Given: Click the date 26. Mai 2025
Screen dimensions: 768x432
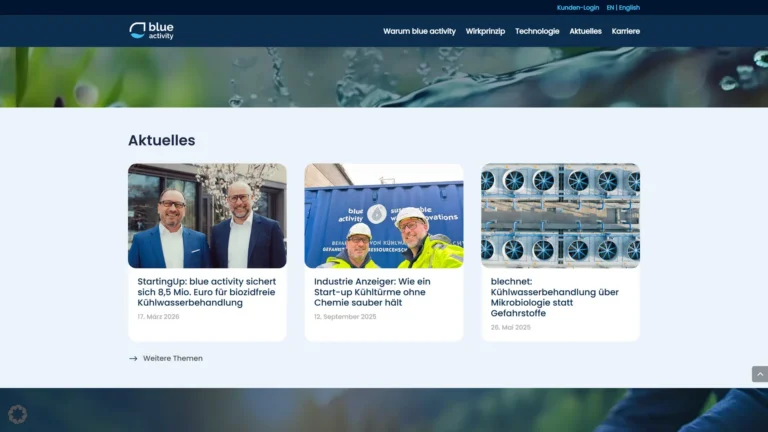Looking at the screenshot, I should click(510, 327).
